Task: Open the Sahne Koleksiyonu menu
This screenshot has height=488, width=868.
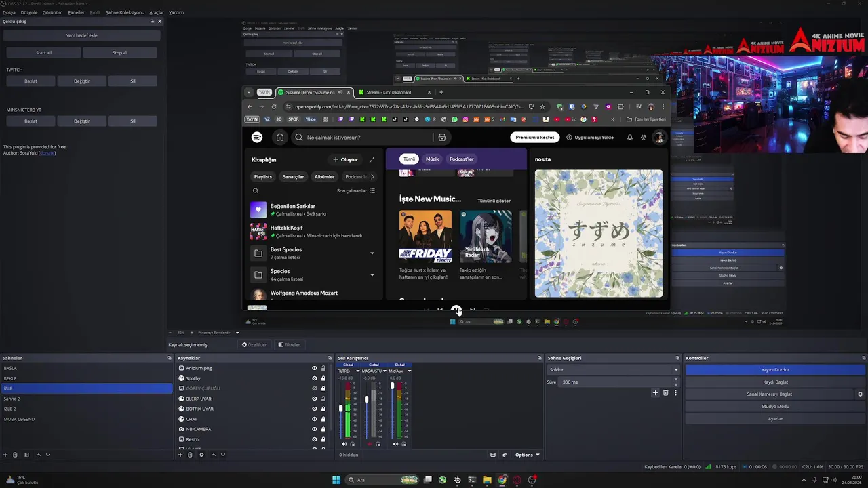Action: coord(125,12)
